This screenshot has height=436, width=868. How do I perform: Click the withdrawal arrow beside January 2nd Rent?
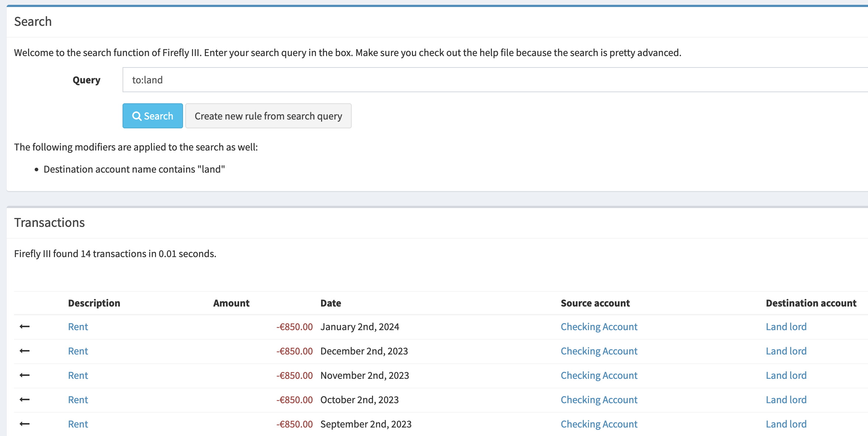[24, 327]
